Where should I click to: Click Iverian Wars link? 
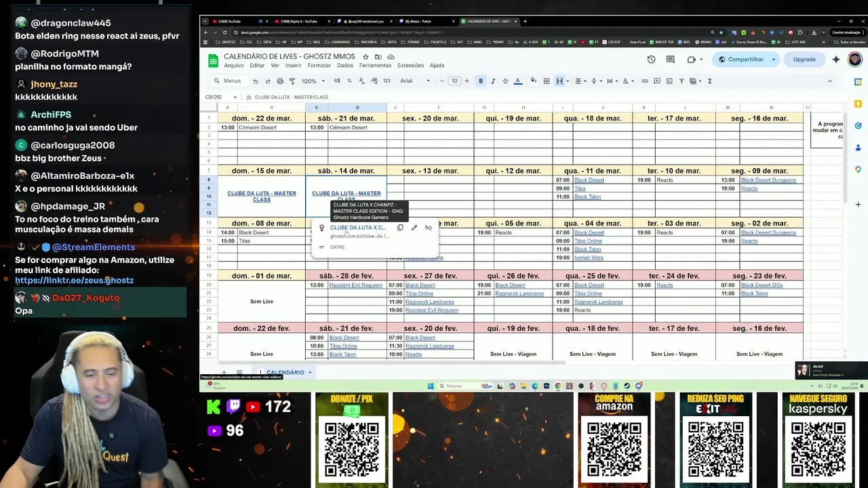pos(589,258)
